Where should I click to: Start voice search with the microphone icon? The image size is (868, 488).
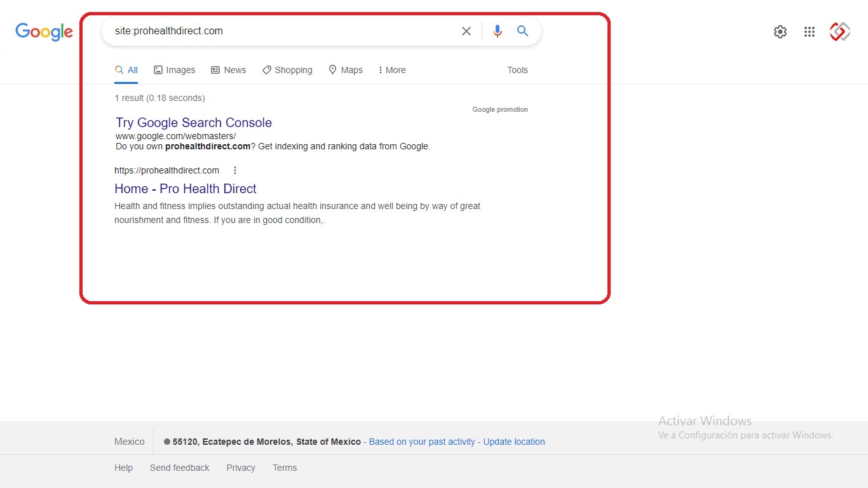coord(498,31)
